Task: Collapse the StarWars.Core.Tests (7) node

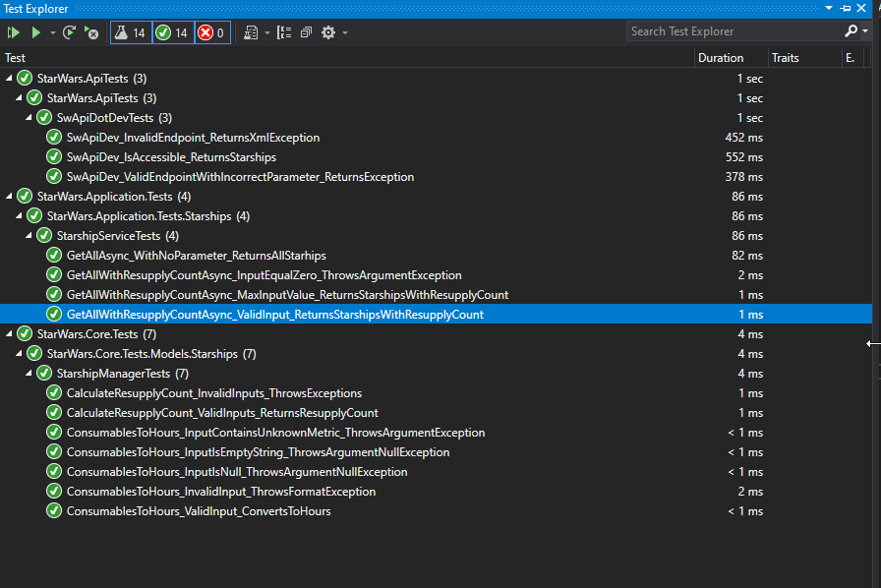Action: pyautogui.click(x=9, y=334)
